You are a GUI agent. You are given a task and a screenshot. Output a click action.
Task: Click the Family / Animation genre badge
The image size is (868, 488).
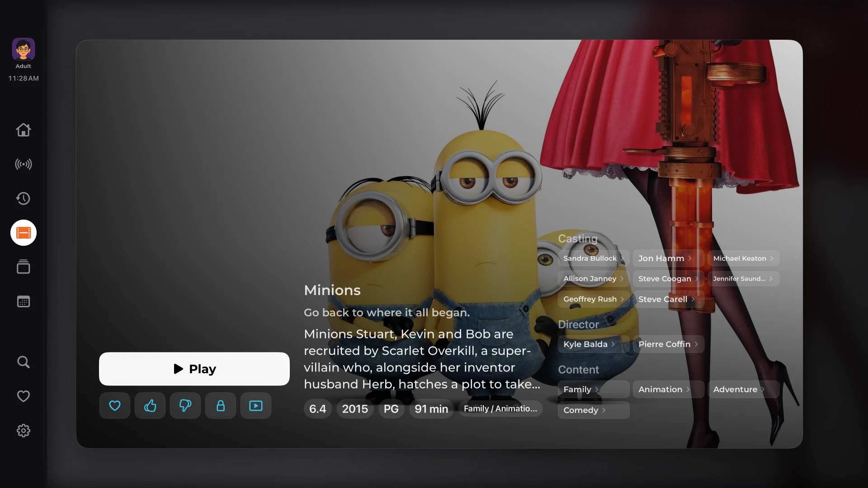pos(500,408)
